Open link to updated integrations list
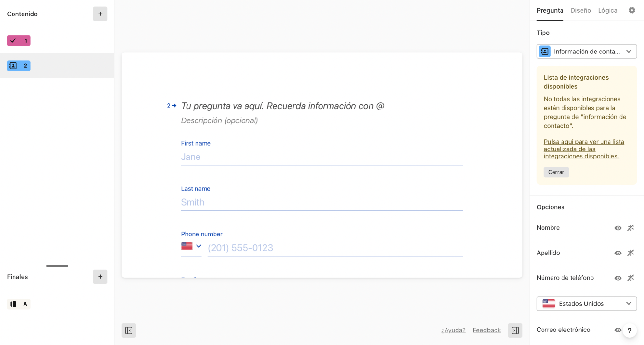The height and width of the screenshot is (345, 644). pos(584,149)
